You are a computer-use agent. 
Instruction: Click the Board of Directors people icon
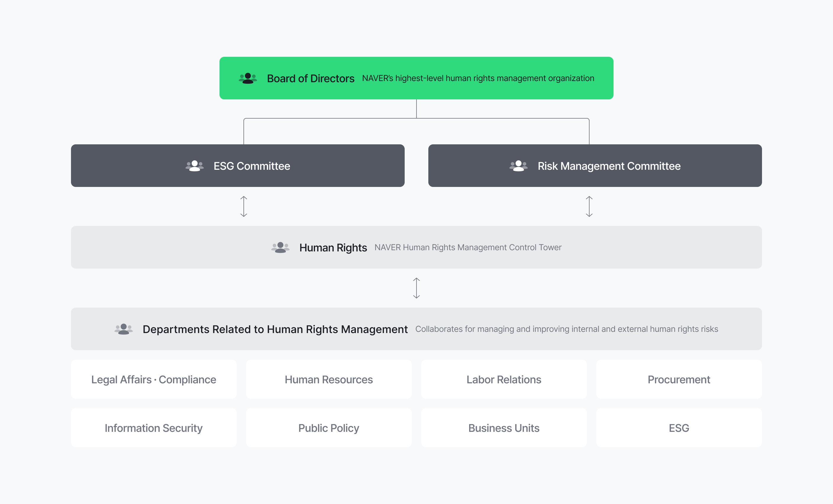(248, 78)
